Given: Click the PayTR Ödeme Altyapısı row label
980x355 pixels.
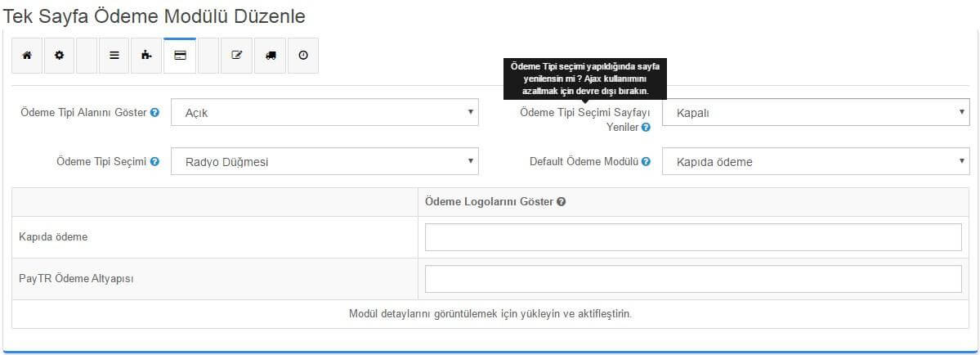Looking at the screenshot, I should pyautogui.click(x=76, y=279).
